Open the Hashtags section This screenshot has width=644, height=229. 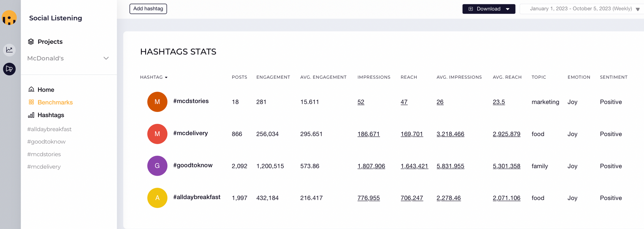[x=51, y=115]
